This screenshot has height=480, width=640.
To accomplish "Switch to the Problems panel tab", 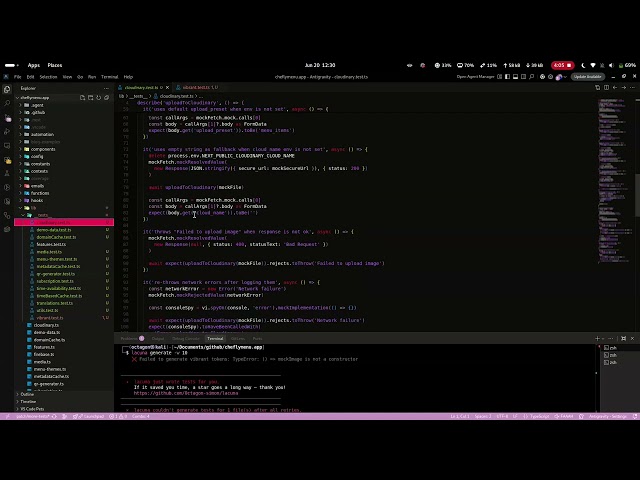I will (132, 338).
